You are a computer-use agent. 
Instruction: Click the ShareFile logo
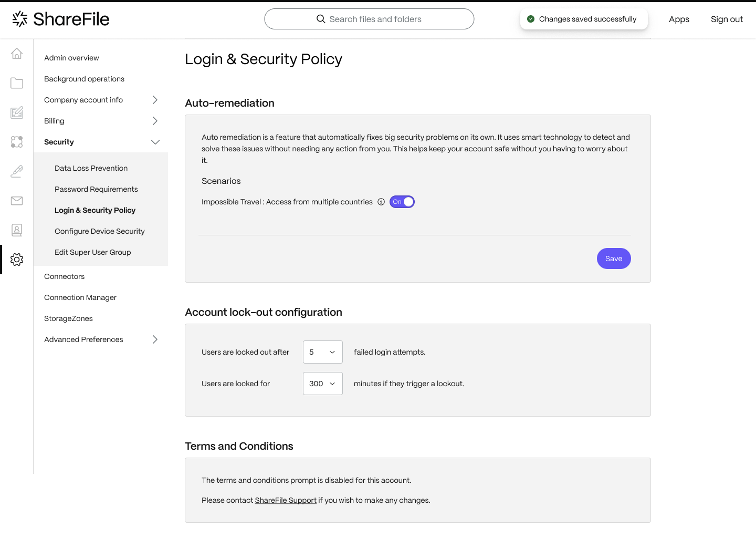[61, 19]
